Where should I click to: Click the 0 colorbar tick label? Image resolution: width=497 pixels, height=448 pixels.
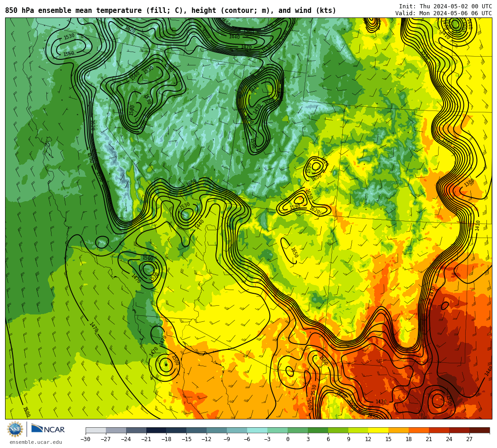[x=288, y=439]
